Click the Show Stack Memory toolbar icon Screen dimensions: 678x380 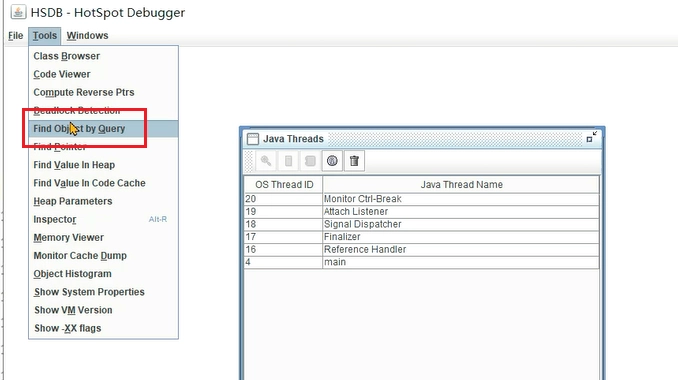tap(288, 161)
